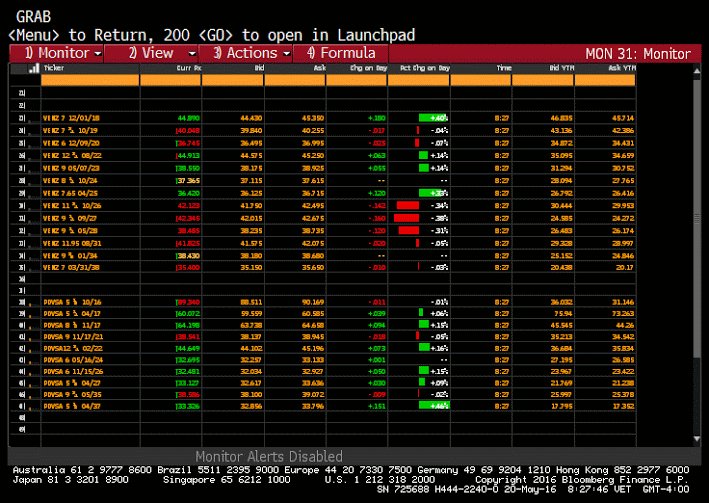Click the orange entry field under Time
709x503 pixels.
pos(481,81)
